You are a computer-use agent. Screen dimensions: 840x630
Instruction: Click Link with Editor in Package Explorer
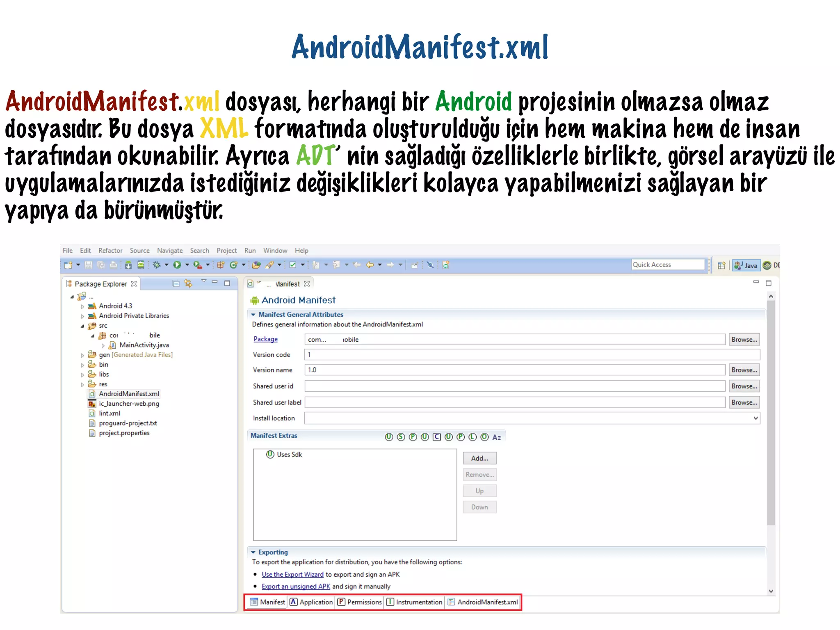coord(188,283)
